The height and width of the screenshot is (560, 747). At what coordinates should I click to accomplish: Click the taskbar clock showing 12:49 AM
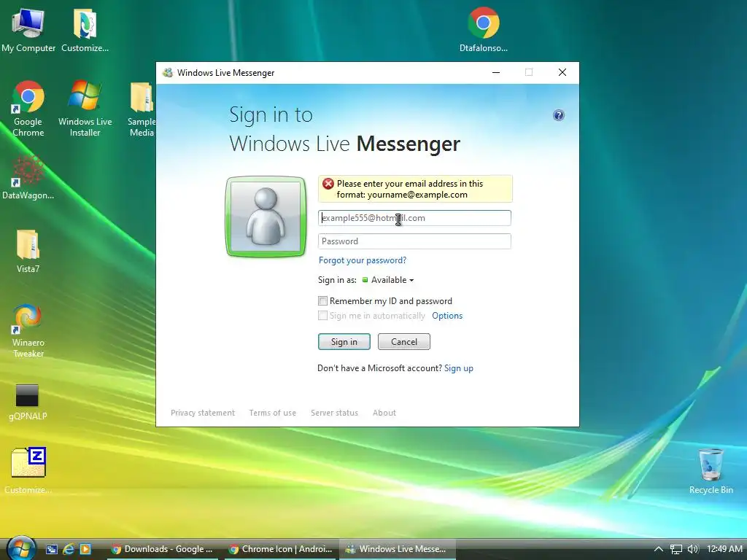point(724,549)
